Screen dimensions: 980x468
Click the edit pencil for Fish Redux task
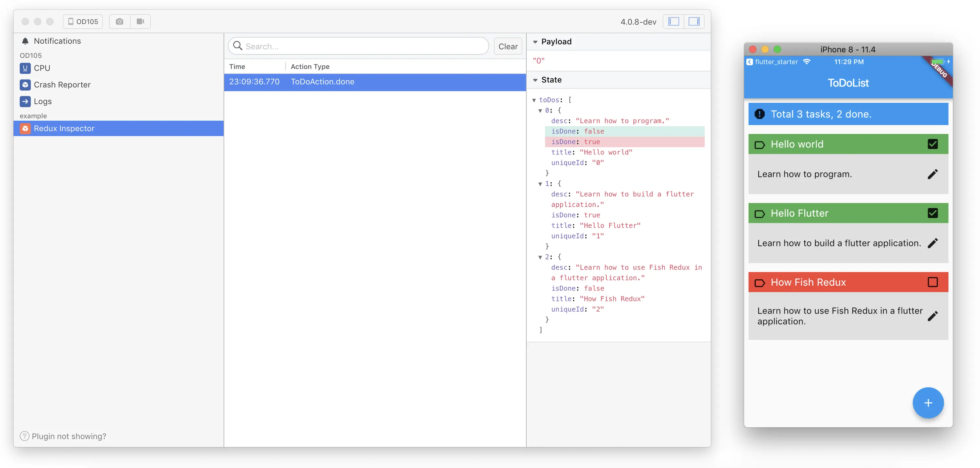932,316
